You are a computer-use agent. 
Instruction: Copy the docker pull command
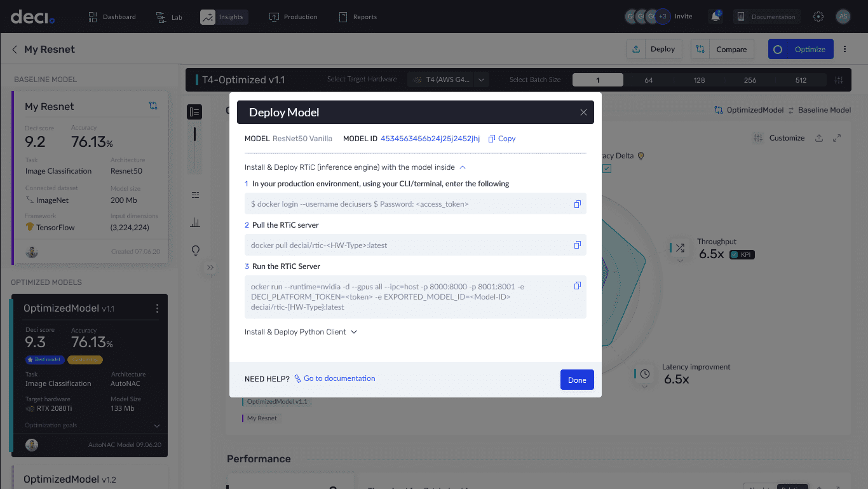578,245
